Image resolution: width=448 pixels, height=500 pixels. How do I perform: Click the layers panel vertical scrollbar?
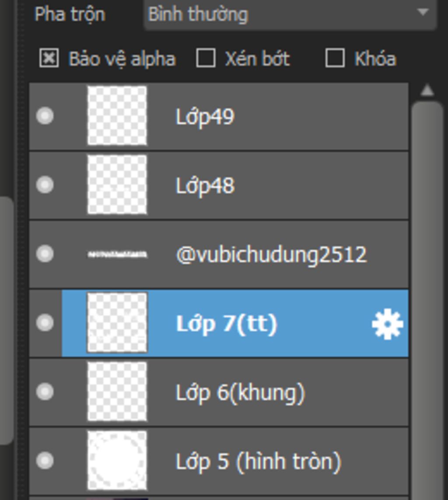pyautogui.click(x=427, y=300)
